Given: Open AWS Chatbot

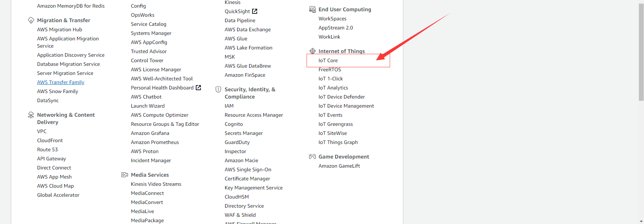Looking at the screenshot, I should tap(146, 97).
